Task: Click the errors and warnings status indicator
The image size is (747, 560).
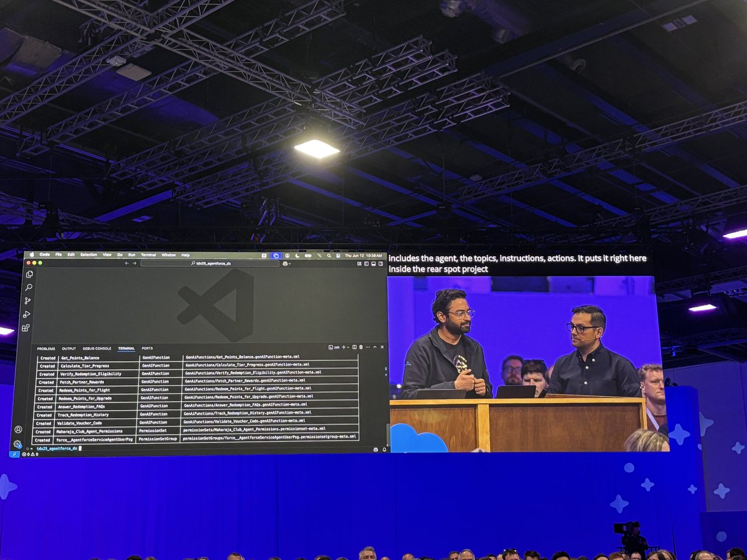Action: [x=30, y=454]
